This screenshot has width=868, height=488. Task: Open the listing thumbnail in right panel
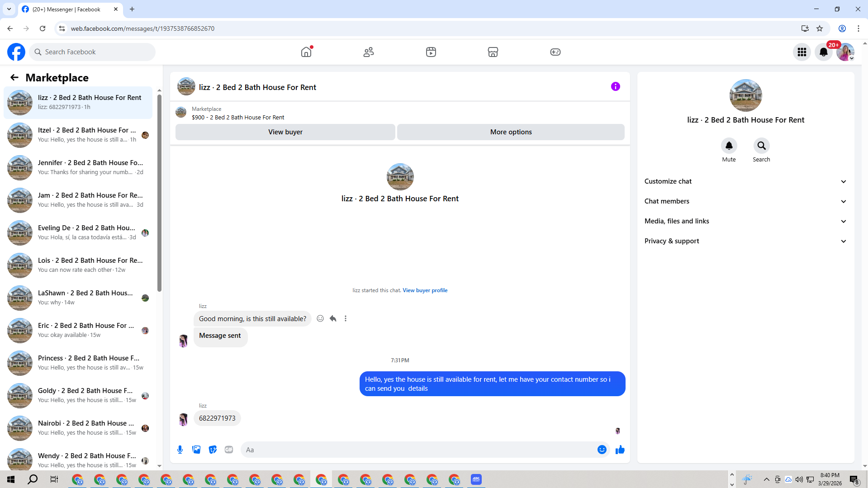point(746,95)
